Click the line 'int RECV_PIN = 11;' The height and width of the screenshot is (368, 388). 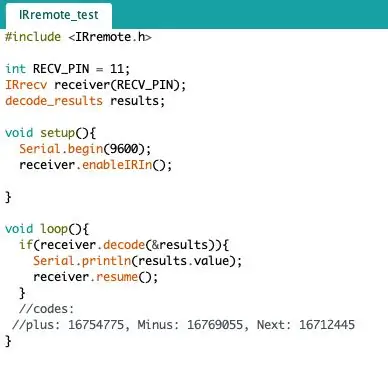tap(68, 69)
